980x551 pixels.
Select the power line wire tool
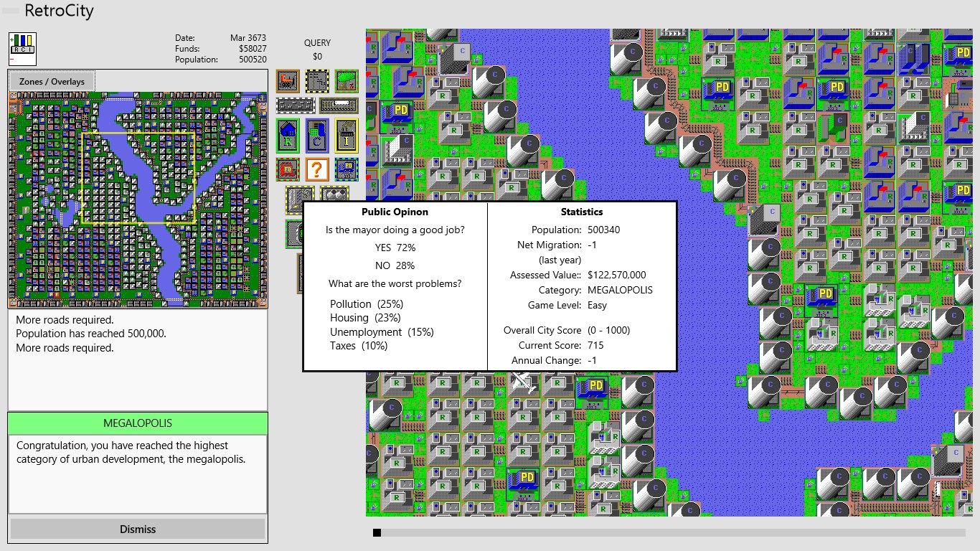[x=317, y=81]
